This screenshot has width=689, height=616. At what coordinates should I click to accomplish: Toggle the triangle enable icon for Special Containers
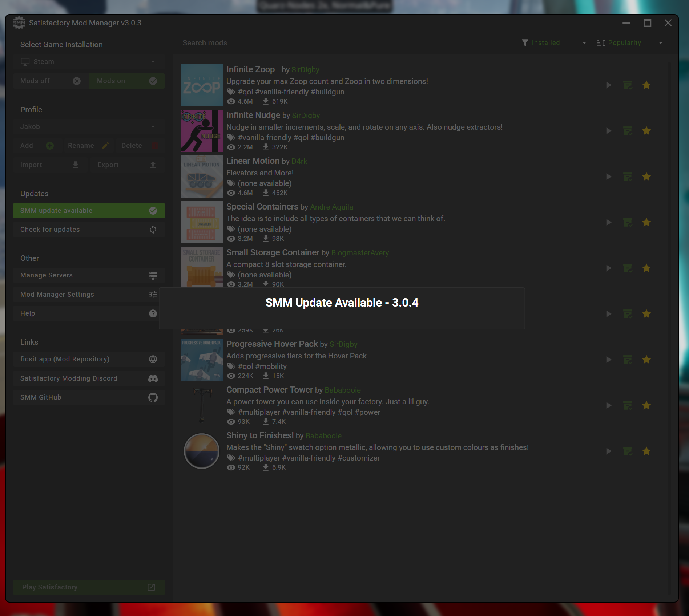click(609, 222)
